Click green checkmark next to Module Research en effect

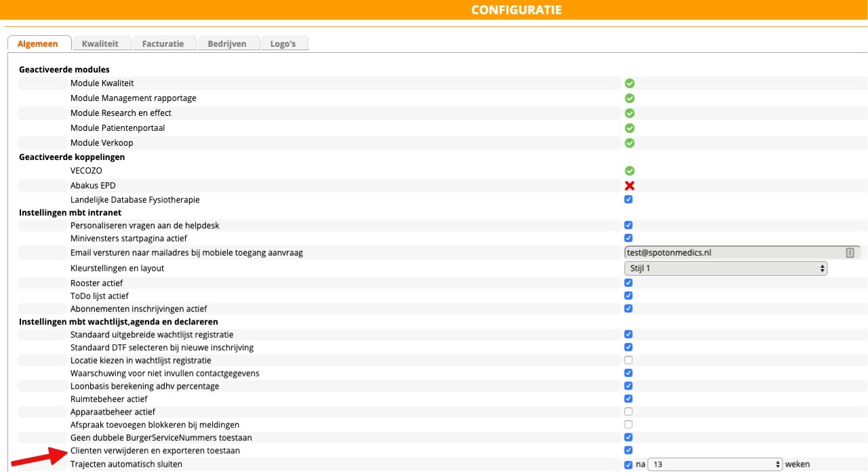tap(629, 113)
